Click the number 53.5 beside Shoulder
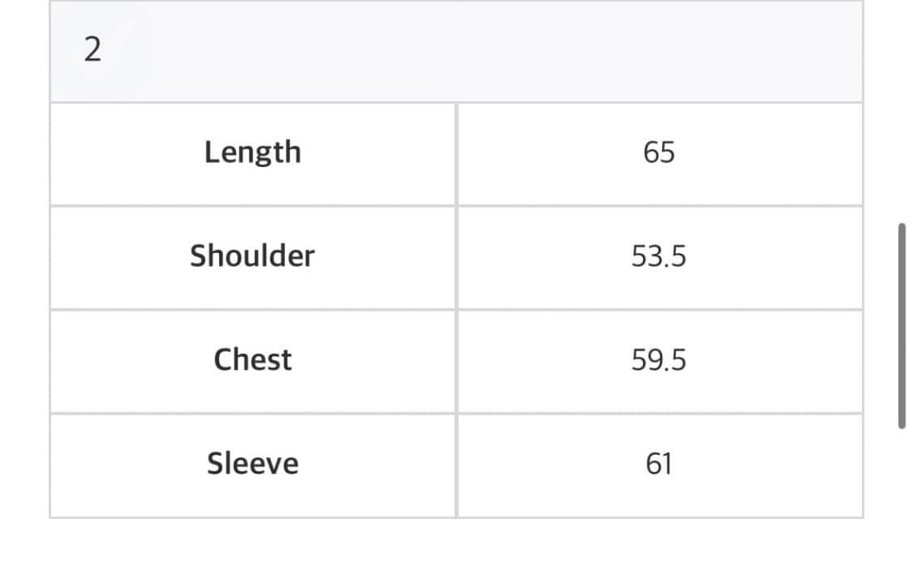The width and height of the screenshot is (913, 588). (659, 256)
